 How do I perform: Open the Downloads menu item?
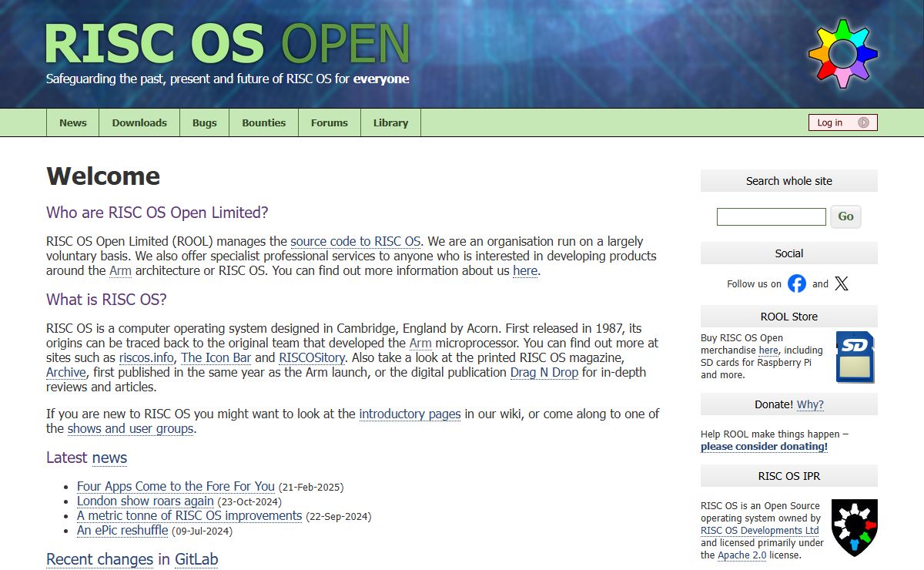point(139,122)
